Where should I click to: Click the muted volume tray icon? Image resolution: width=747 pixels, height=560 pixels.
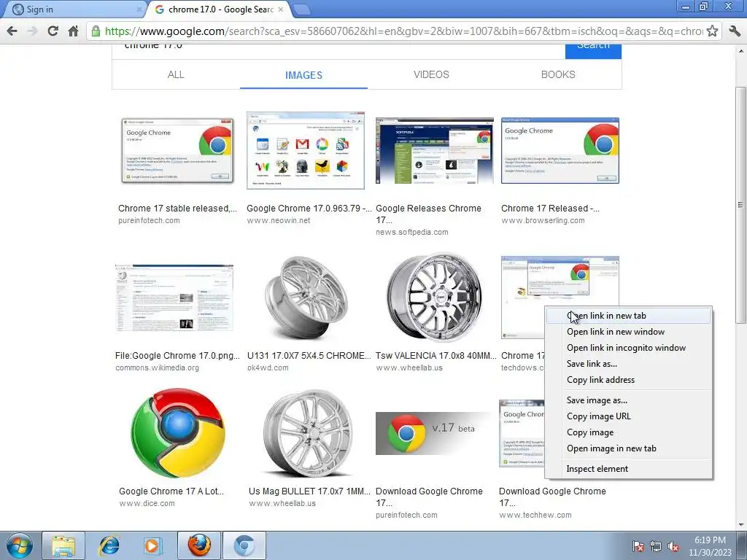[673, 547]
